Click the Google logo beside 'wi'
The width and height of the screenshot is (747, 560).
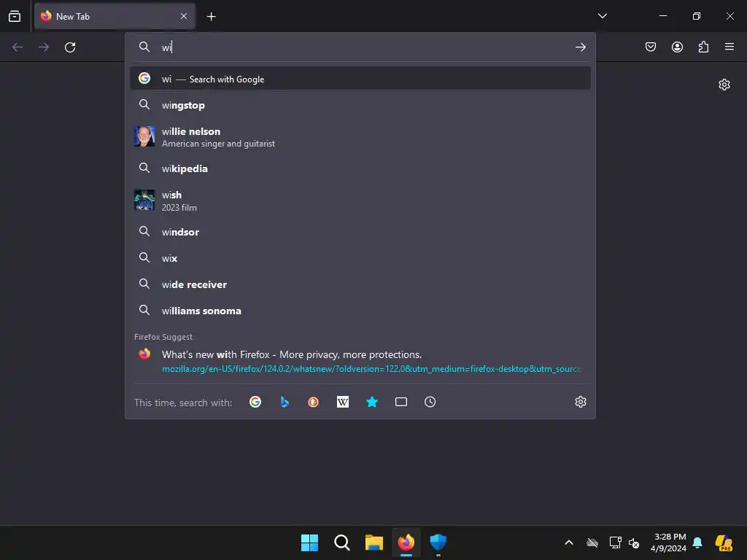coord(144,78)
